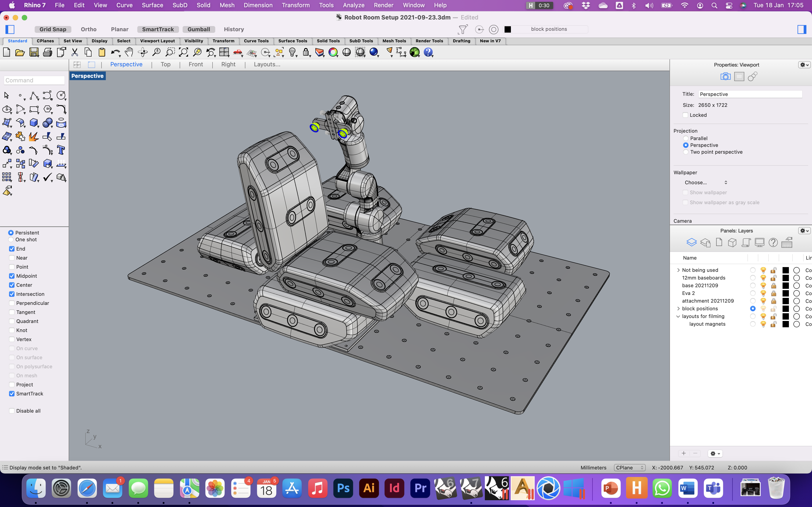Click the Hide objects lightbulb icon
This screenshot has height=507, width=812.
pyautogui.click(x=292, y=52)
